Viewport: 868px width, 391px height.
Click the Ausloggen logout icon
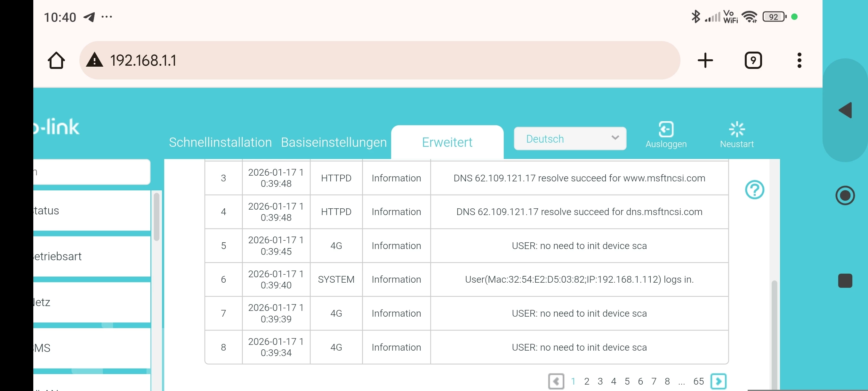[665, 129]
